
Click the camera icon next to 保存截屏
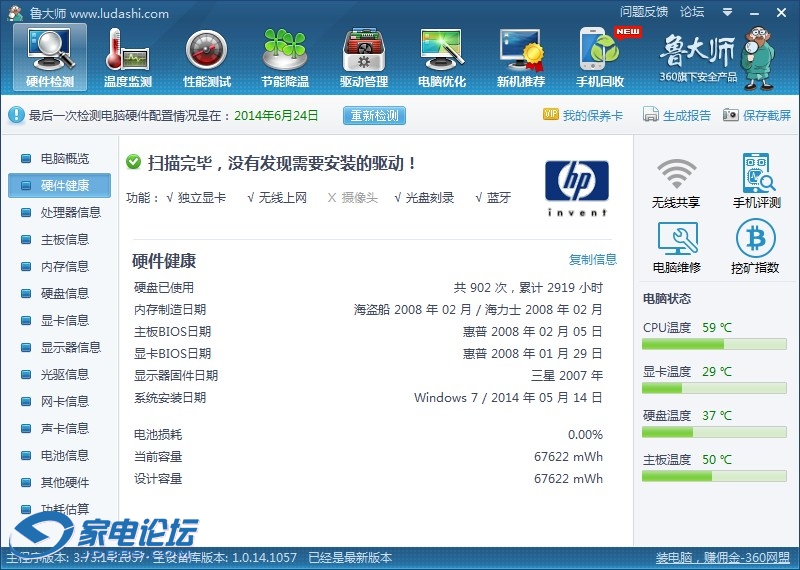(731, 115)
